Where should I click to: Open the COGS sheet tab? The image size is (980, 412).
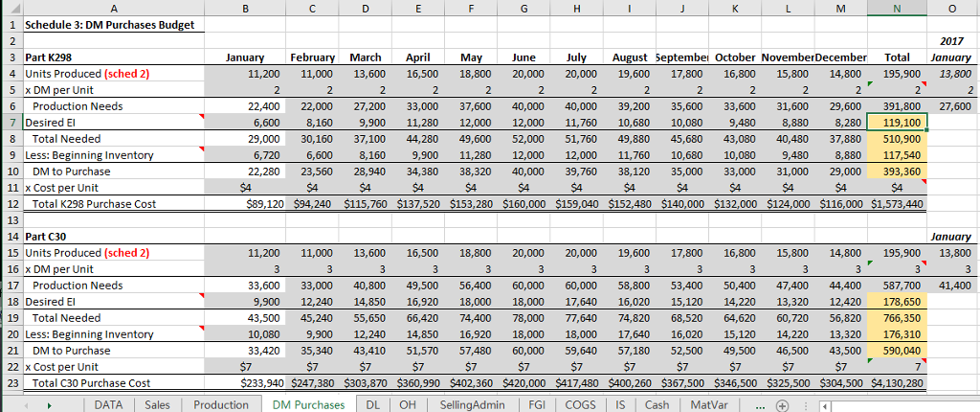click(581, 405)
